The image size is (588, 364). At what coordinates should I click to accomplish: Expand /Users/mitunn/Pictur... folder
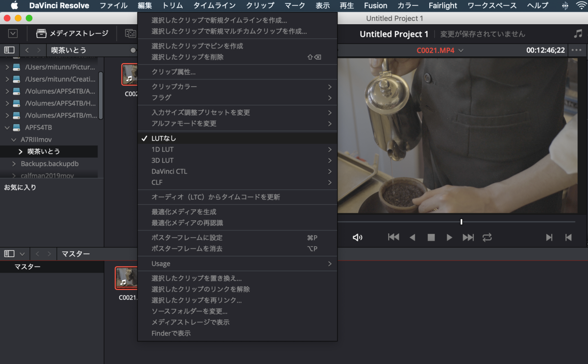click(7, 67)
